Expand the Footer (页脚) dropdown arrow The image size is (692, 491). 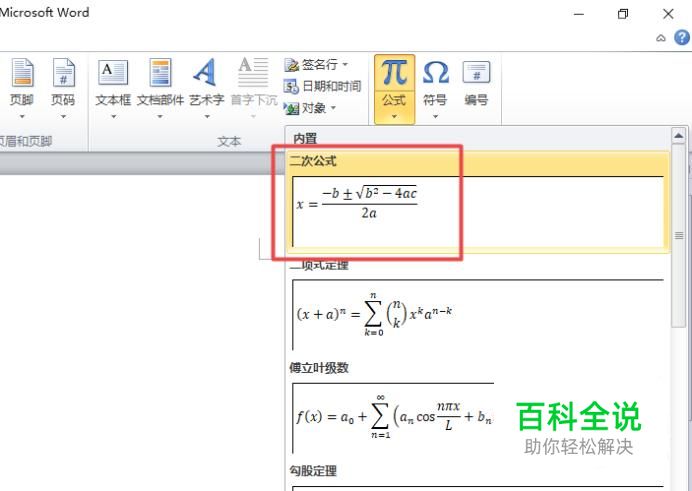click(22, 116)
